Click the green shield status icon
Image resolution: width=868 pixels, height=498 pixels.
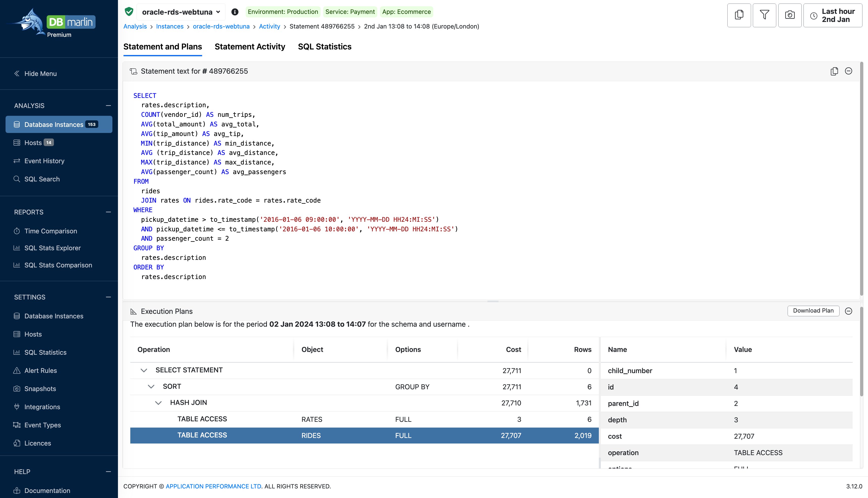point(129,12)
